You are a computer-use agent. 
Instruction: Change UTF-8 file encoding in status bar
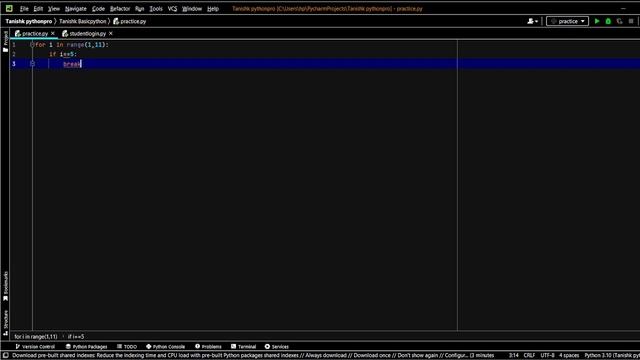tap(547, 356)
